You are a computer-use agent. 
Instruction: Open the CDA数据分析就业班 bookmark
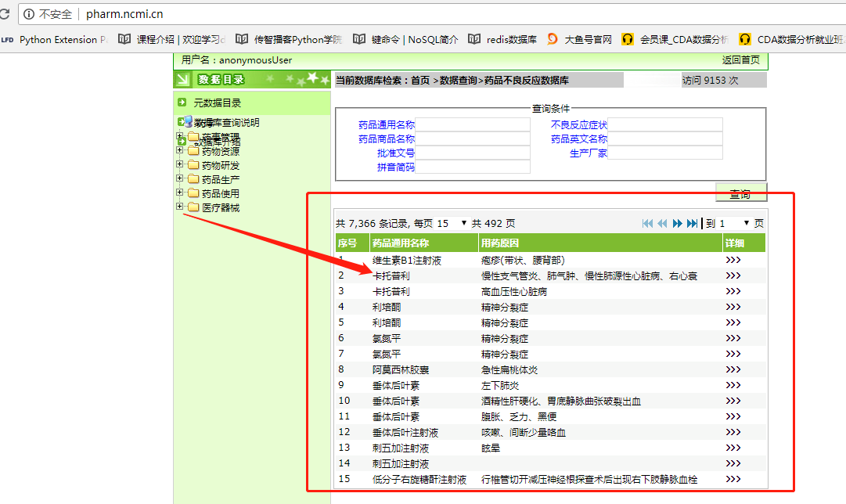click(x=792, y=39)
